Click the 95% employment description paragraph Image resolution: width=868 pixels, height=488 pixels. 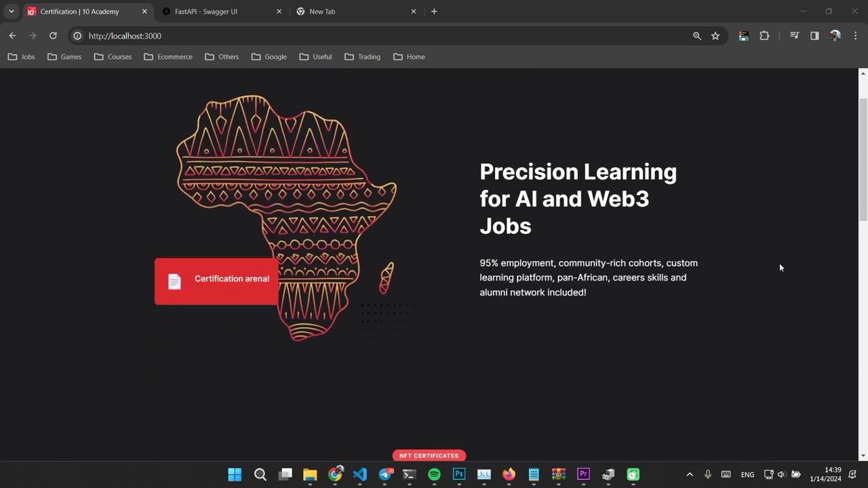pyautogui.click(x=589, y=277)
